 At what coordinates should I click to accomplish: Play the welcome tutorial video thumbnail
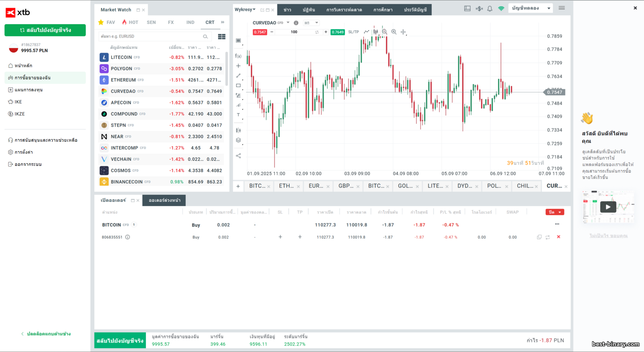tap(608, 207)
